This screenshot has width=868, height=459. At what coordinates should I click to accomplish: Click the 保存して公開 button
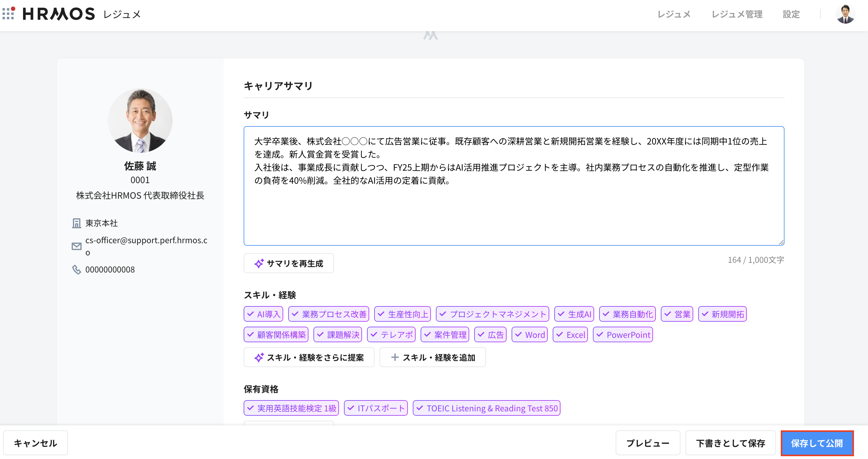click(x=818, y=443)
